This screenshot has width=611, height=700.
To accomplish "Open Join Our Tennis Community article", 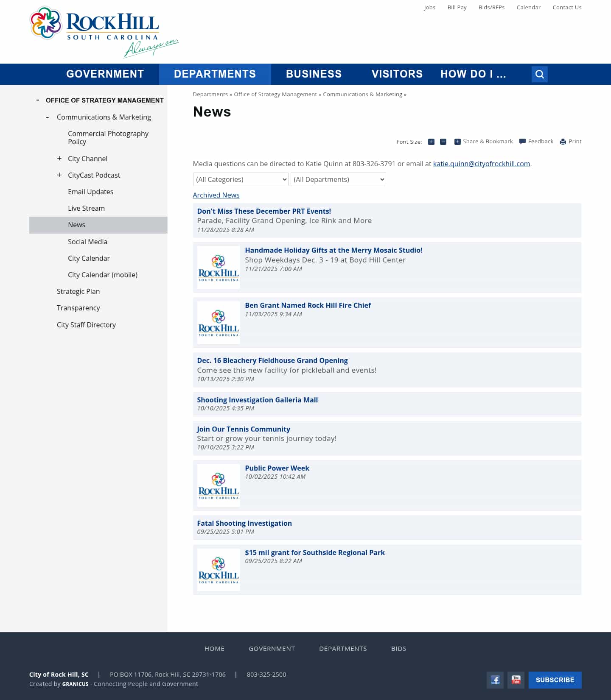I will coord(244,429).
